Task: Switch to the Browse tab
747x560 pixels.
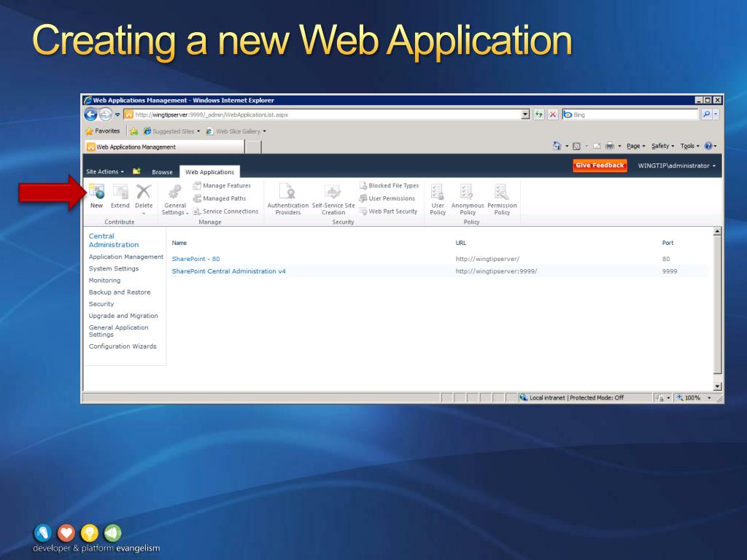Action: click(162, 172)
